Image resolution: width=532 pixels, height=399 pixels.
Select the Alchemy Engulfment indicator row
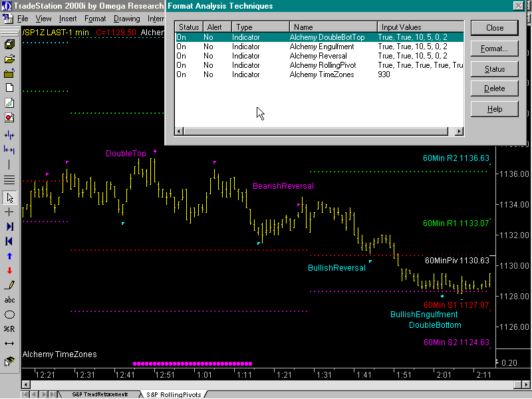[x=319, y=47]
